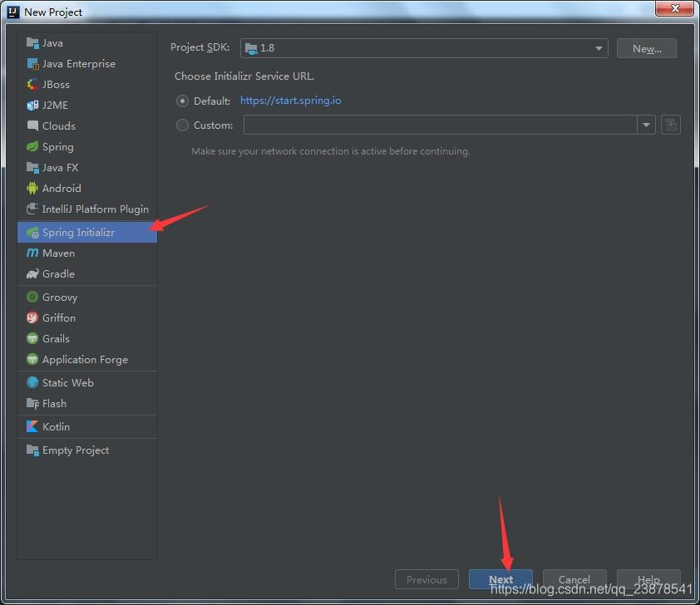This screenshot has height=605, width=700.
Task: Select the Default service URL radio button
Action: tap(182, 101)
